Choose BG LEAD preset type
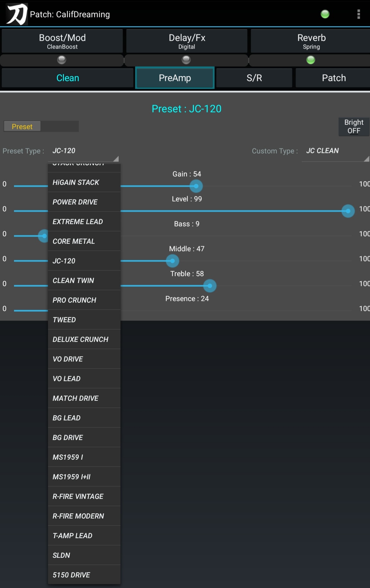The width and height of the screenshot is (370, 588). pyautogui.click(x=84, y=418)
